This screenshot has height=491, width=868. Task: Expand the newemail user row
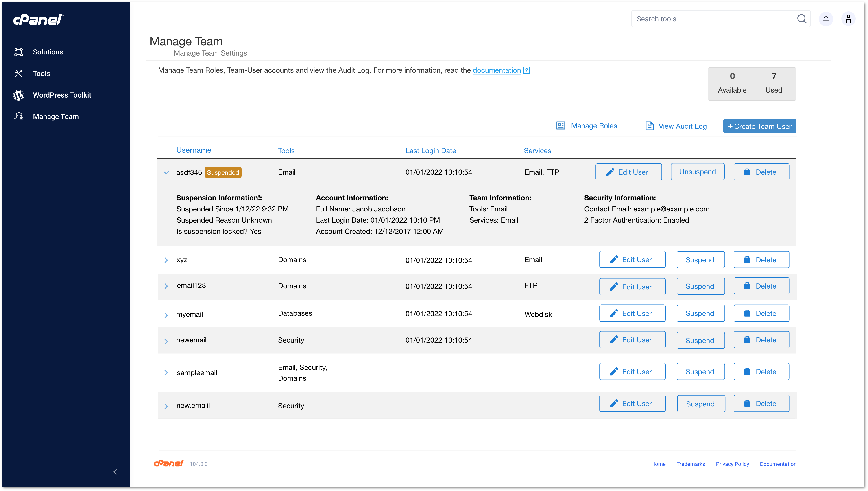click(166, 341)
